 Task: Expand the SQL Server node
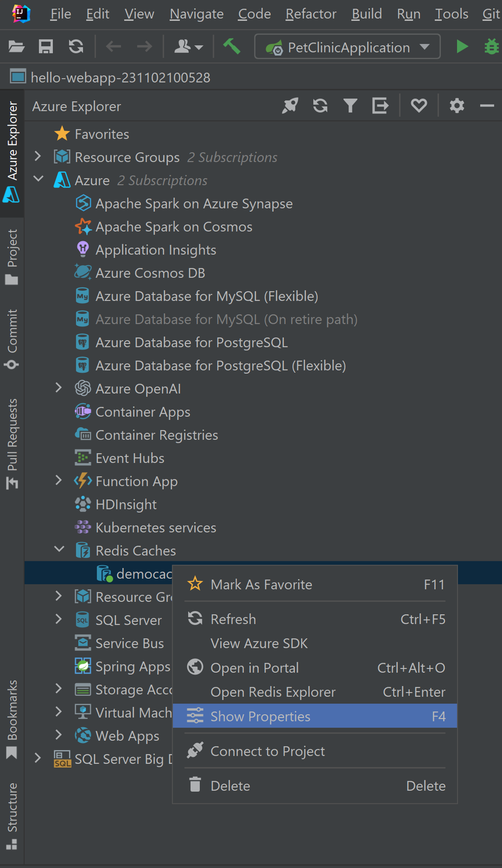pyautogui.click(x=59, y=619)
